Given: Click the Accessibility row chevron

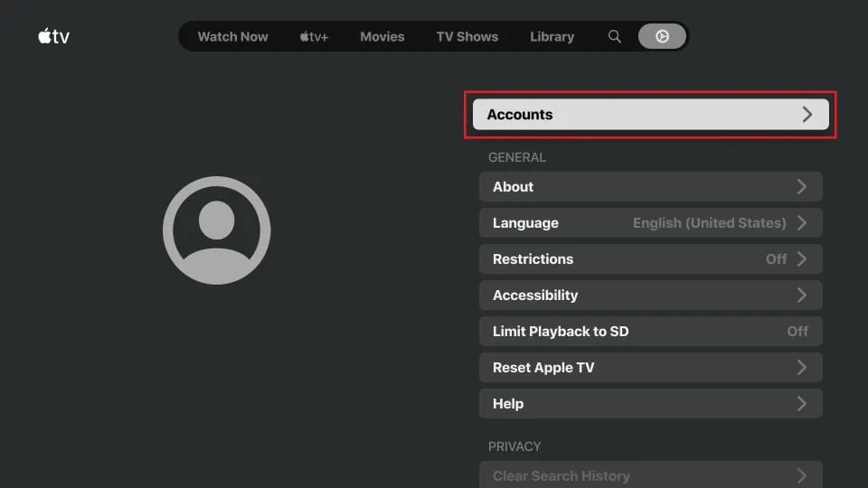Looking at the screenshot, I should click(802, 295).
